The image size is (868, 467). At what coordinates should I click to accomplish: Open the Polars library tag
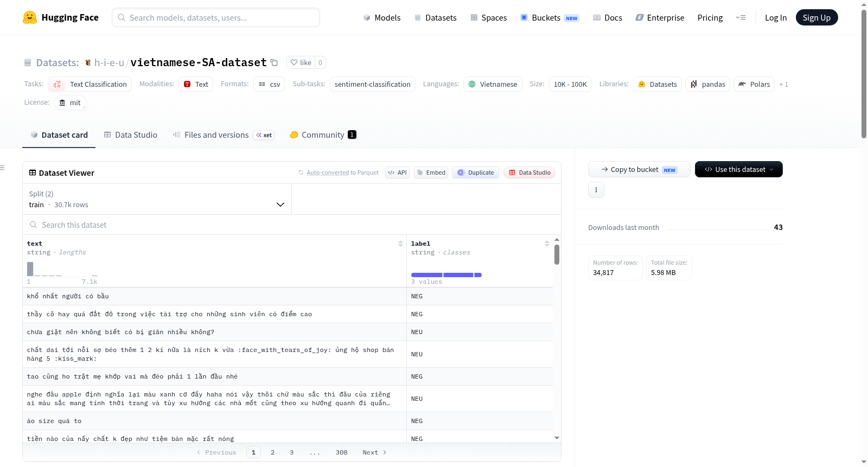click(754, 84)
